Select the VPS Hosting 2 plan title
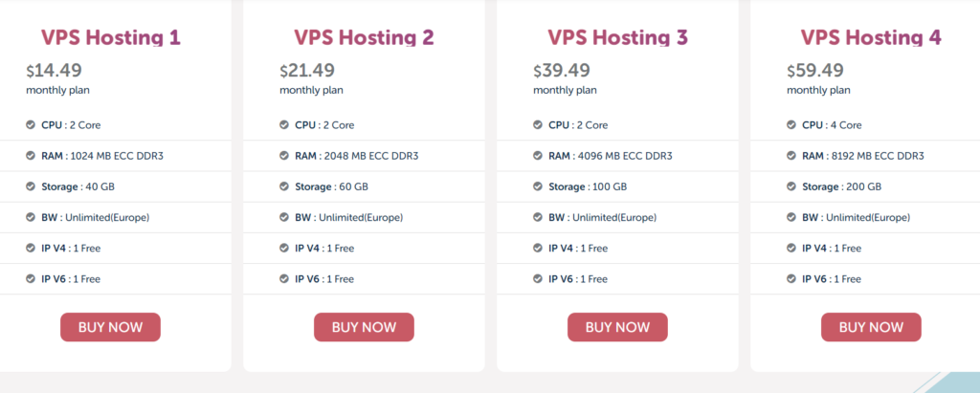 [x=364, y=37]
